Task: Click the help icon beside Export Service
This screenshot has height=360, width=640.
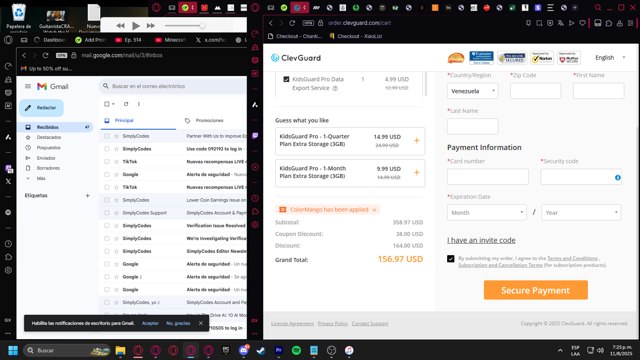Action: 335,88
